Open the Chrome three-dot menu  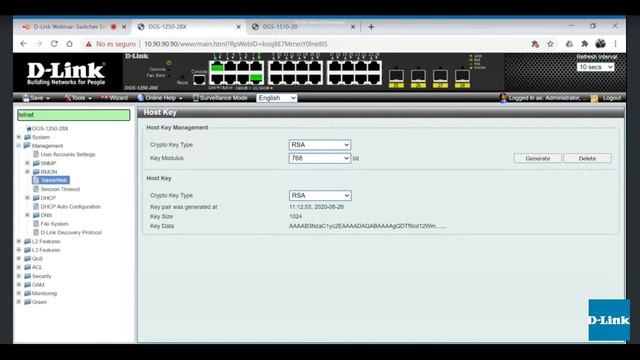616,44
